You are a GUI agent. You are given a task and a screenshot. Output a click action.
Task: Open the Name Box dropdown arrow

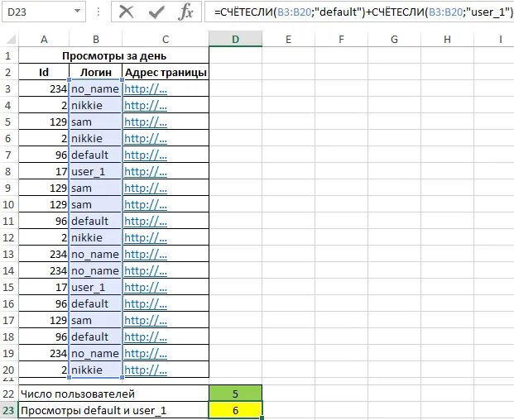77,11
